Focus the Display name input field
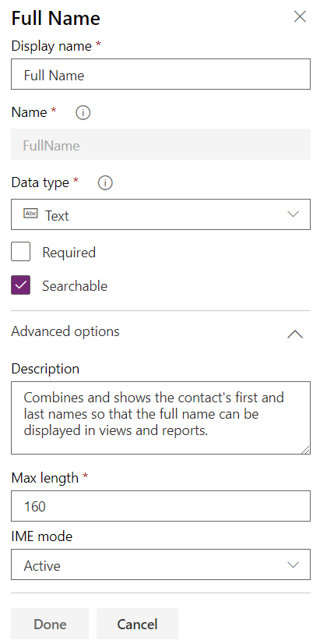The width and height of the screenshot is (320, 644). (x=160, y=74)
